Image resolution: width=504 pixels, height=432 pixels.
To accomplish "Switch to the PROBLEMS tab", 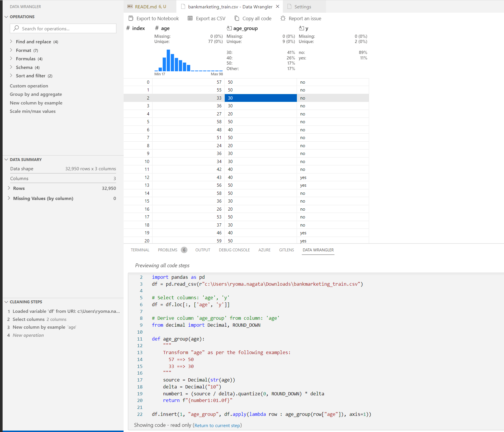I will coord(168,250).
